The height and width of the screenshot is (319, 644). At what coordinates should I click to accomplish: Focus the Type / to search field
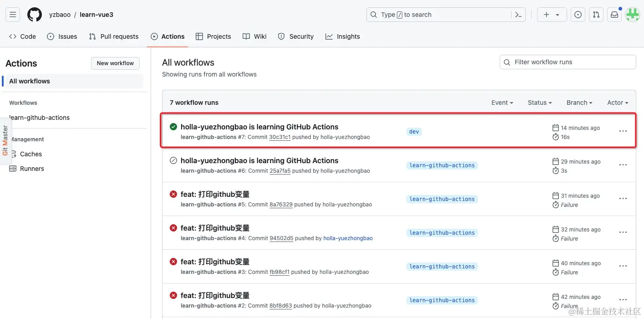[x=439, y=15]
